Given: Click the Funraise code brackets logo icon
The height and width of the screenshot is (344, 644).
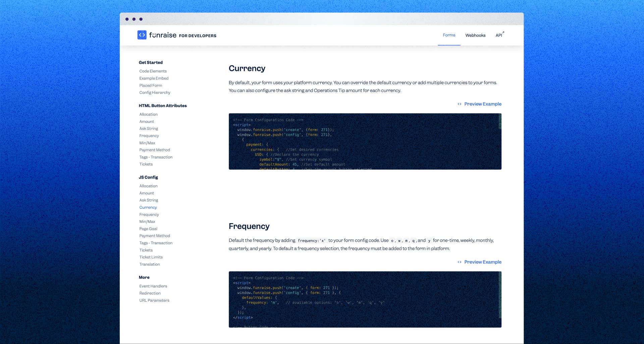Looking at the screenshot, I should (x=142, y=35).
